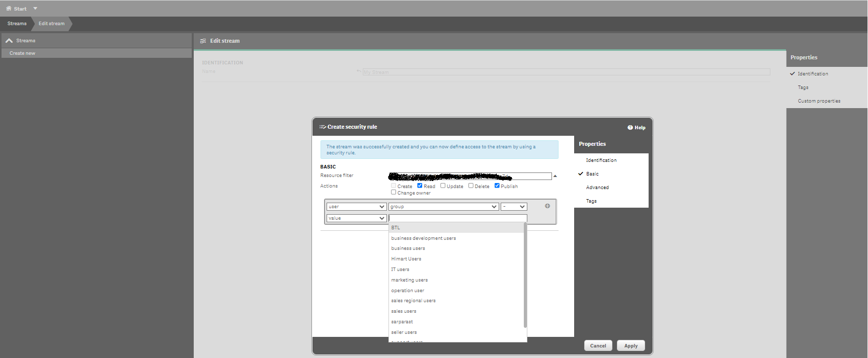The image size is (868, 358).
Task: Choose Himart Users from the list
Action: pos(456,259)
